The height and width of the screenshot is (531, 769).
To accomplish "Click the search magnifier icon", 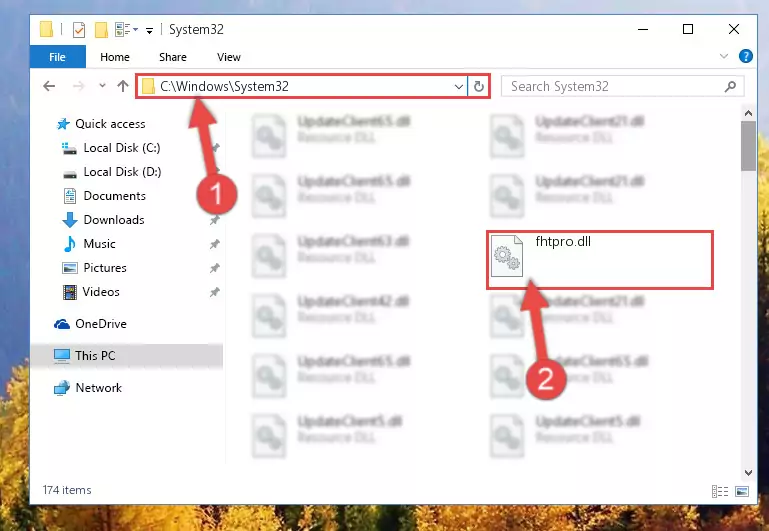I will pos(730,87).
